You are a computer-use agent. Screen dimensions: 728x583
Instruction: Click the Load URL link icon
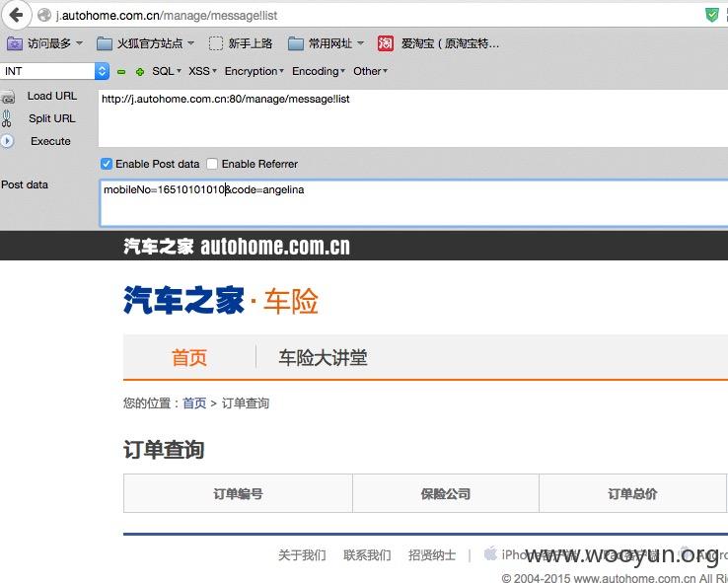(8, 98)
